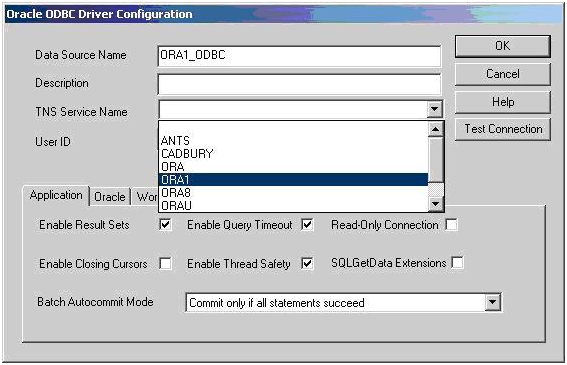Choose ORA in the service name list
567x365 pixels.
point(293,167)
